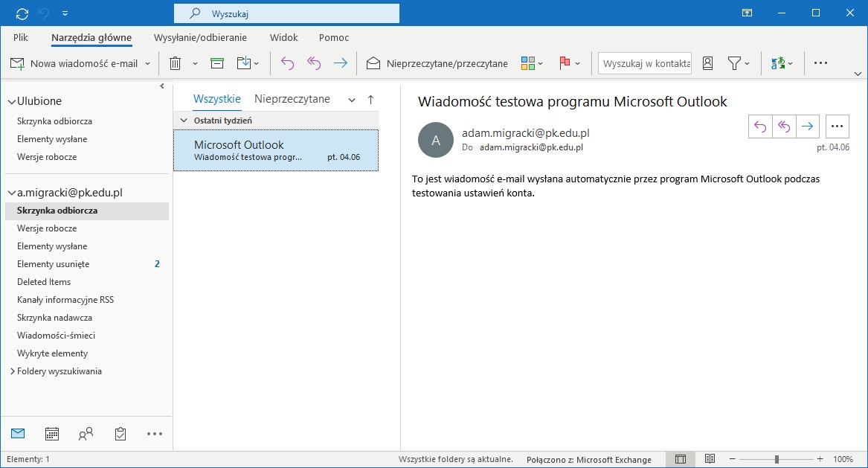Open the Nowa wiadomość e-mail dropdown arrow

tap(147, 63)
